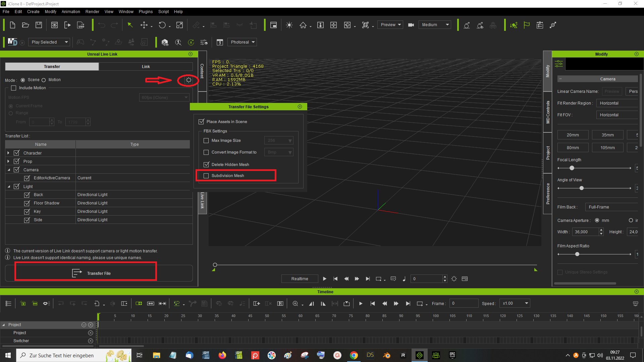Collapse the Camera group in Transfer List

click(9, 170)
